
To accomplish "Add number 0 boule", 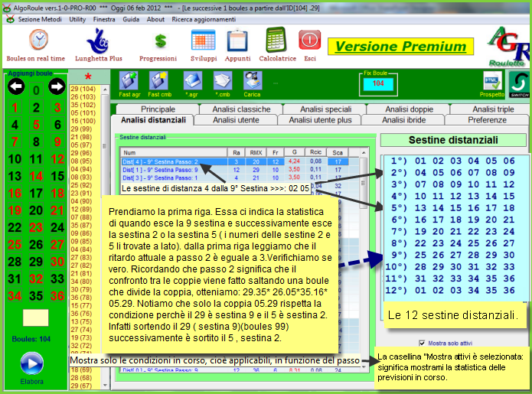I will 36,90.
